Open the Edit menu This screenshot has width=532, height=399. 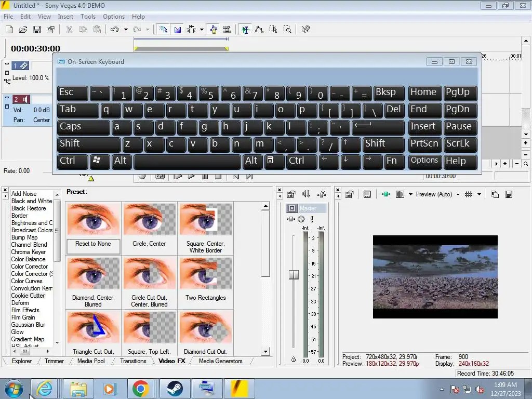(25, 16)
